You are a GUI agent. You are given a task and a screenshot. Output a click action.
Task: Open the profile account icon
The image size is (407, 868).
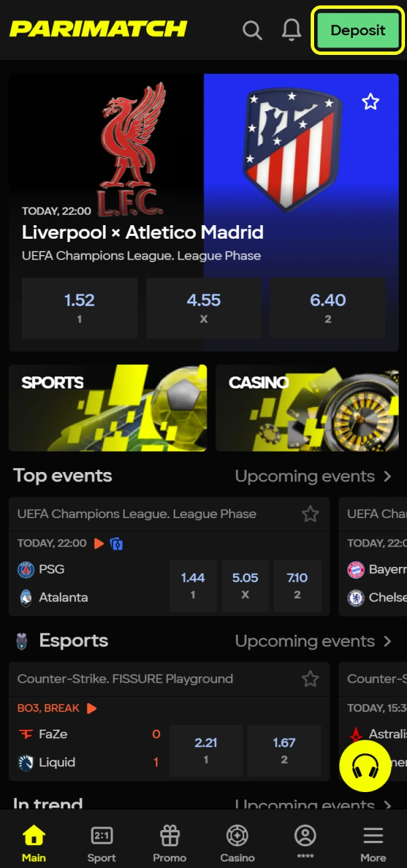tap(305, 844)
